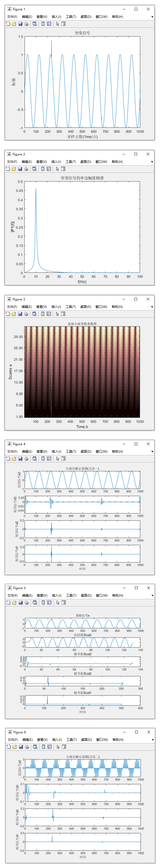Save Figure 5 using the disk icon
The width and height of the screenshot is (160, 868).
coord(21,602)
